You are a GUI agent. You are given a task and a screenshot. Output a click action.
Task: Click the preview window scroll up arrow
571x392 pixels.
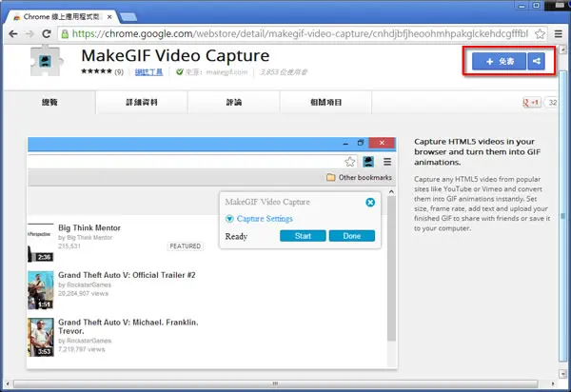click(x=391, y=191)
